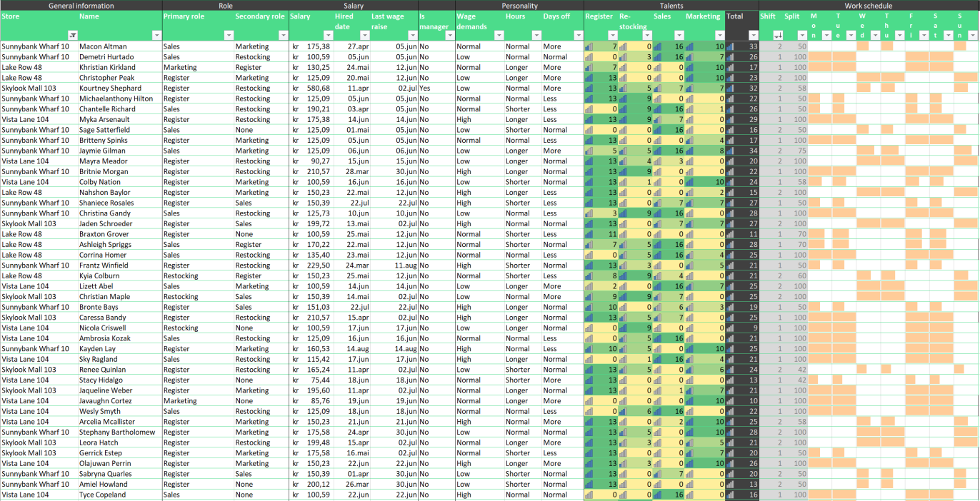Click the hired date 27.apr
Viewport: 980px width, 501px height.
(x=358, y=46)
